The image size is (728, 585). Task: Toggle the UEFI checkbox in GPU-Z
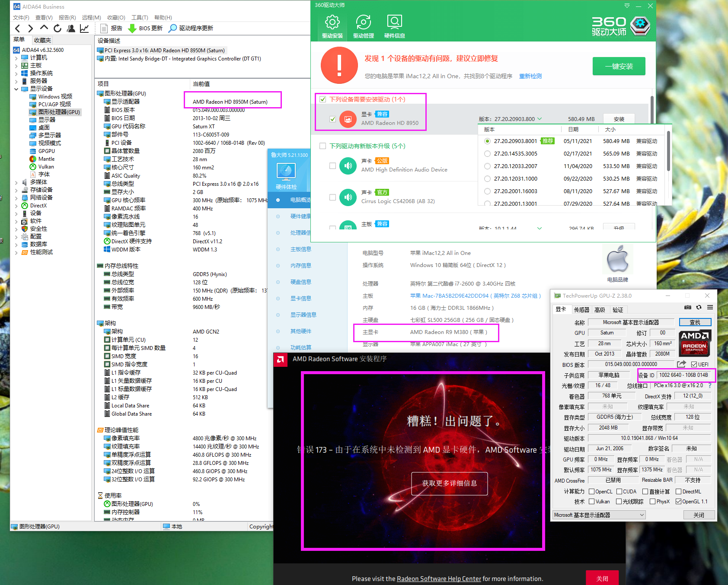[x=694, y=365]
